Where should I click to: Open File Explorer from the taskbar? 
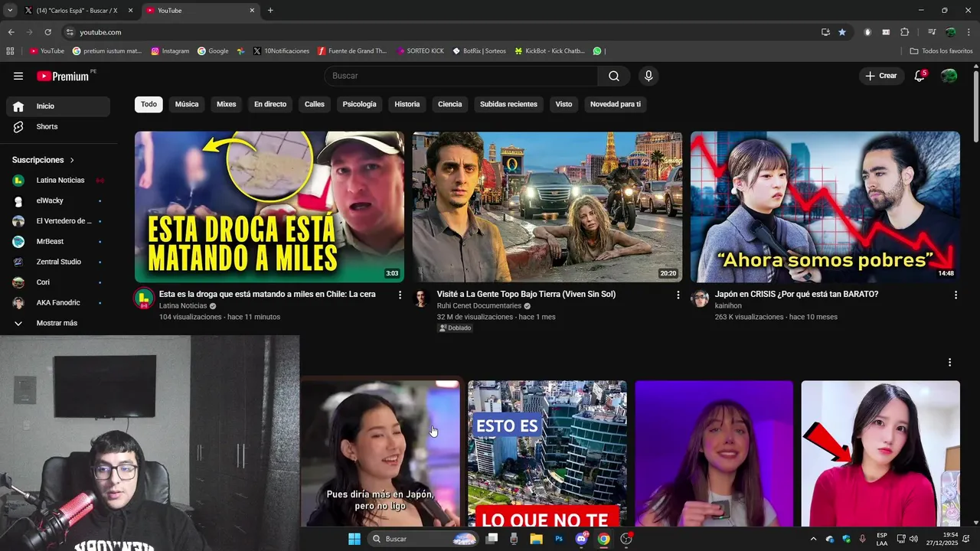(537, 539)
